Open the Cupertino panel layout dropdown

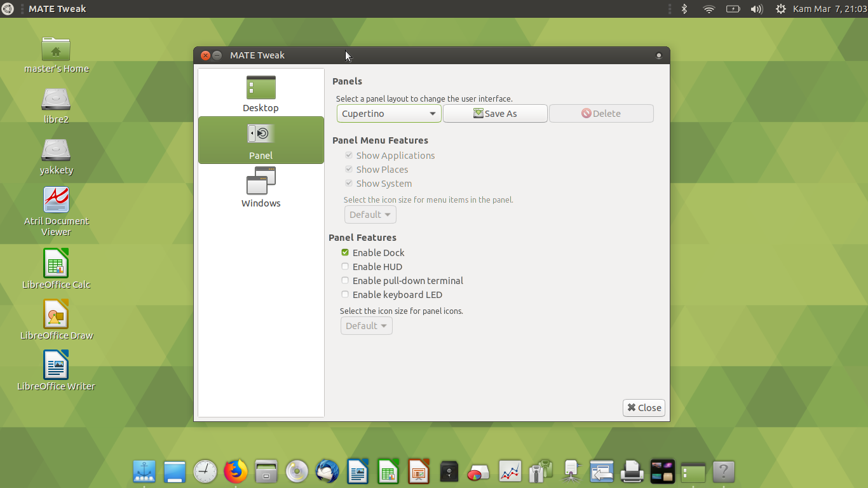click(388, 113)
